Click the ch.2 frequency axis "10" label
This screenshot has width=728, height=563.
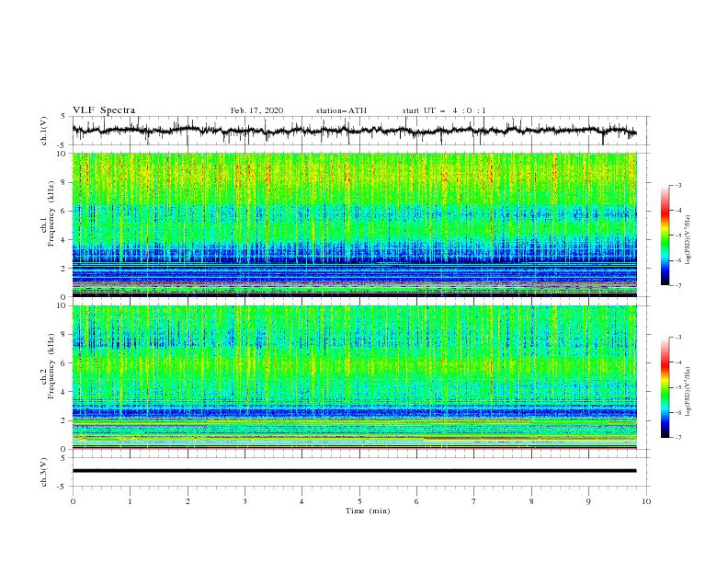pos(62,305)
